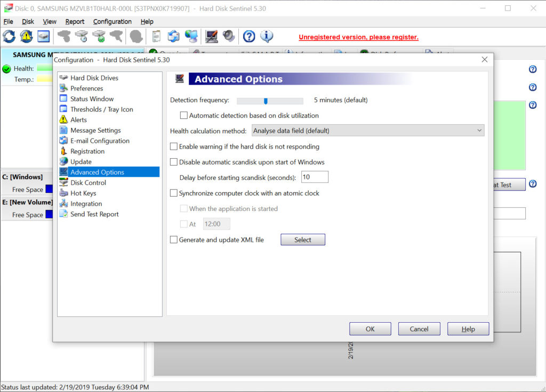Select Registration in the configuration list
The height and width of the screenshot is (392, 546).
87,151
